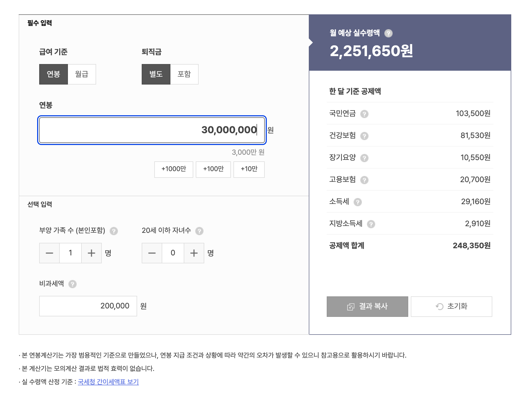Viewport: 532px width, 395px height.
Task: Click the 장기요양 help icon
Action: point(365,158)
